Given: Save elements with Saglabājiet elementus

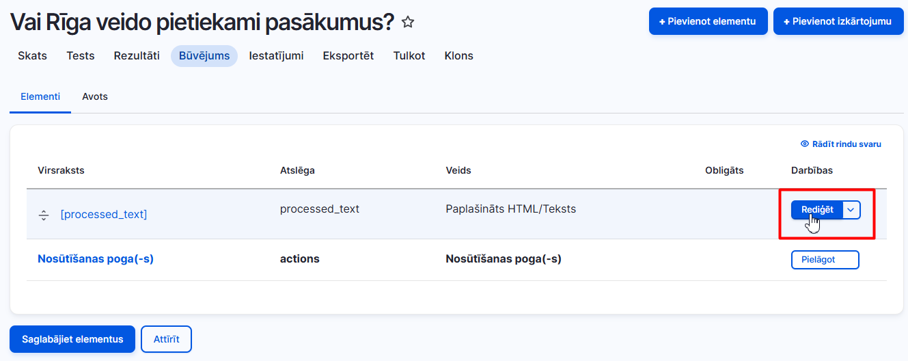Looking at the screenshot, I should tap(72, 339).
